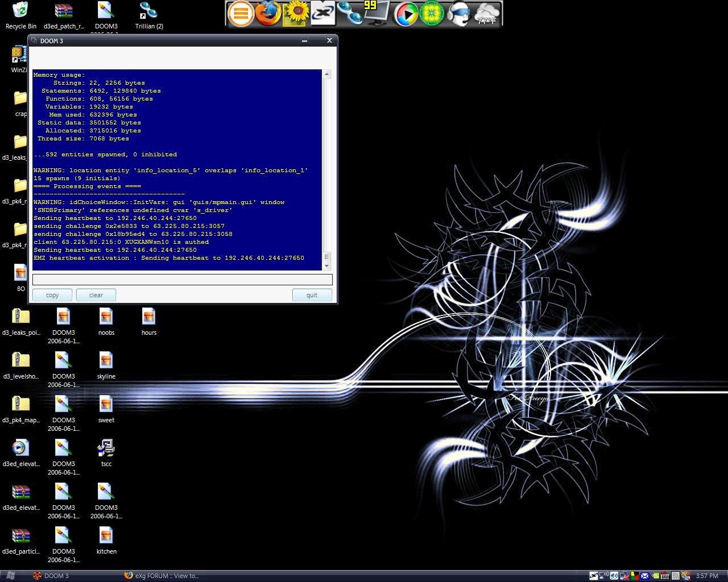
Task: Click the orange menu icon in the top dock
Action: 240,14
